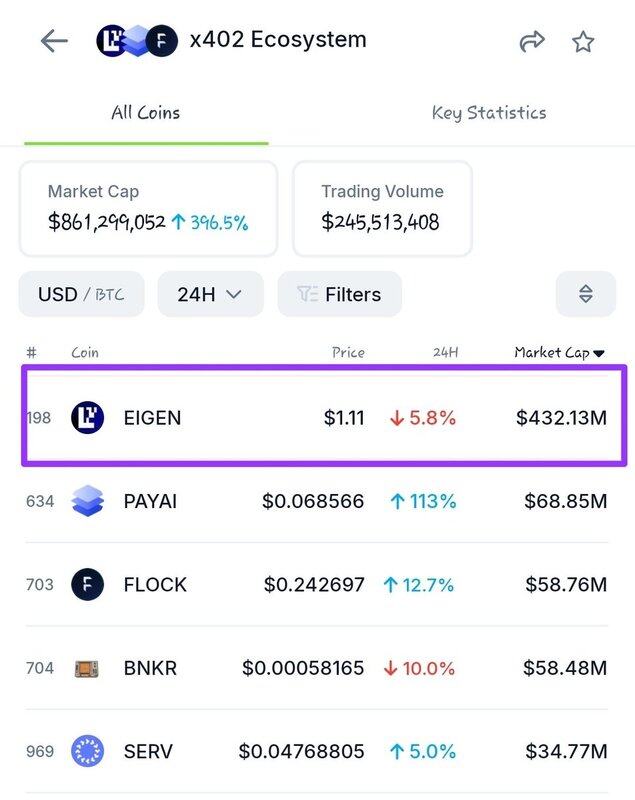Tap the BNKR coin logo
635x800 pixels.
pyautogui.click(x=88, y=668)
